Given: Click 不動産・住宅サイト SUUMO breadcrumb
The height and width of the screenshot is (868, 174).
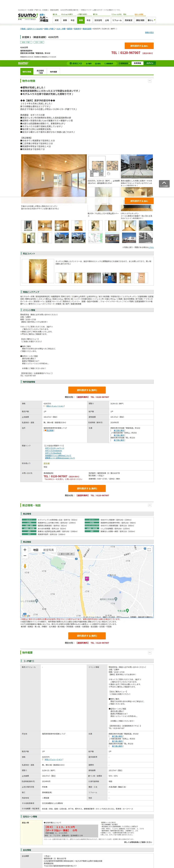Looking at the screenshot, I should (x=31, y=29).
